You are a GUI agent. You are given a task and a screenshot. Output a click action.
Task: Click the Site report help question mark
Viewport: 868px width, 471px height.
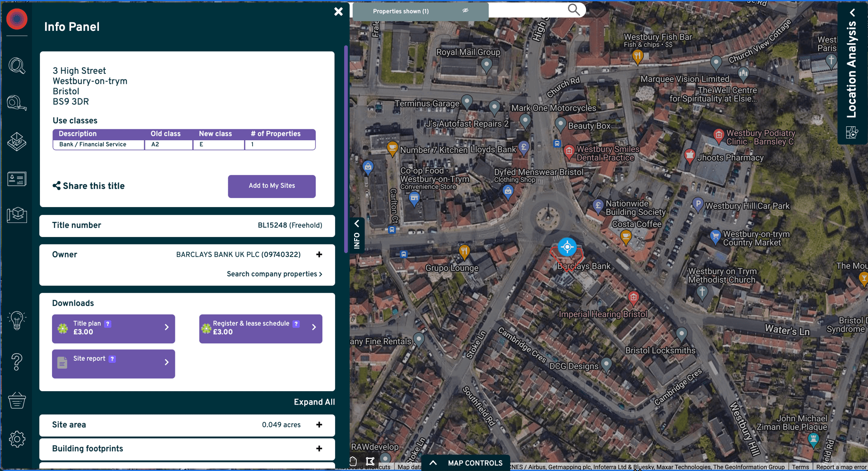point(112,359)
